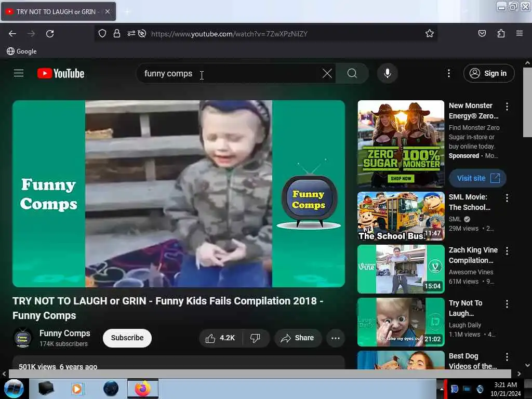Image resolution: width=532 pixels, height=399 pixels.
Task: Show hidden system tray icons
Action: click(441, 389)
